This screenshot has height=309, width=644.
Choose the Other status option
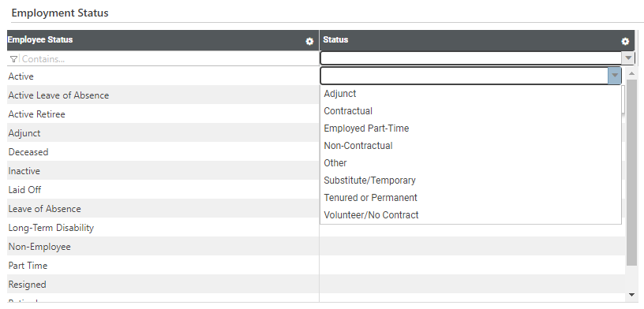click(335, 163)
